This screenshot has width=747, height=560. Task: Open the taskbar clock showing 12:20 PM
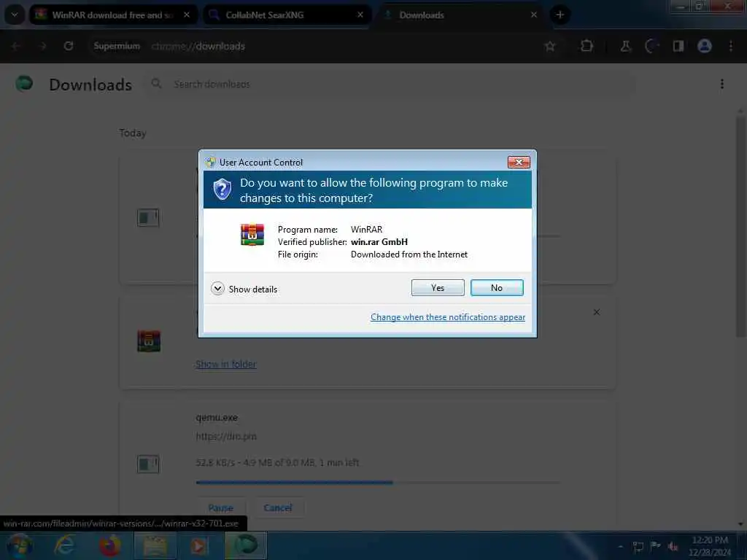coord(709,546)
